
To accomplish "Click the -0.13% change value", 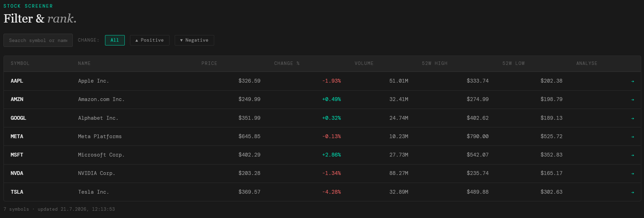I will coord(332,136).
